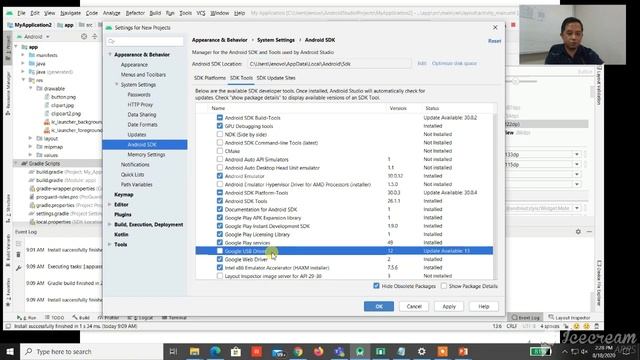The image size is (640, 360).
Task: Open the Event Log gear settings icon
Action: point(578,231)
